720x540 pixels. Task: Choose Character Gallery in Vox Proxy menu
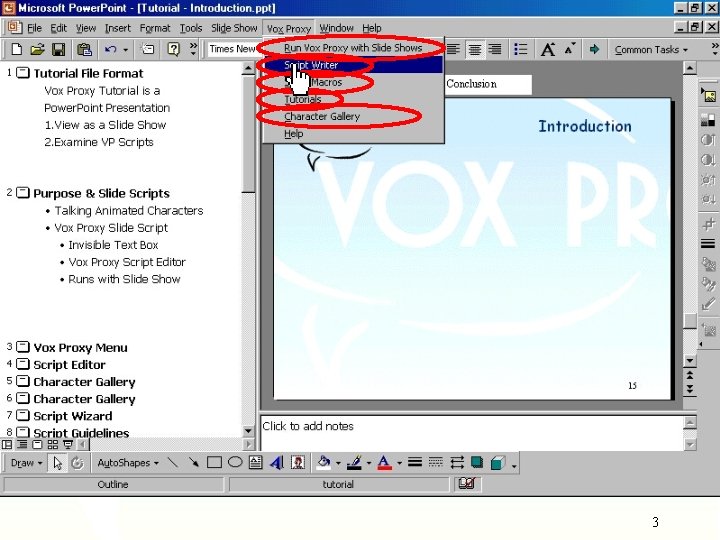(354, 117)
